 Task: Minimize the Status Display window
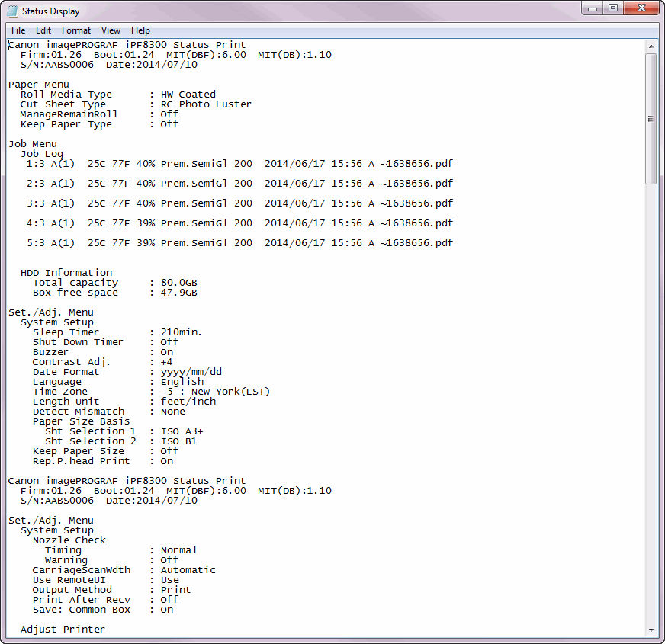pos(593,8)
